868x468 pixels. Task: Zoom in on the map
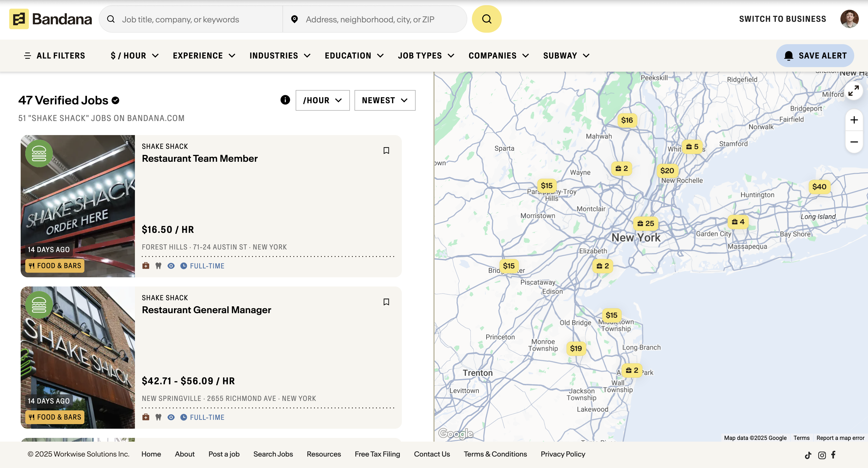click(x=854, y=120)
